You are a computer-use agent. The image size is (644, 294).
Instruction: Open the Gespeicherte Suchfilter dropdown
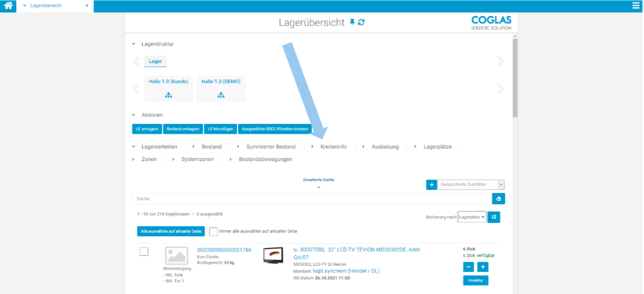tap(471, 185)
